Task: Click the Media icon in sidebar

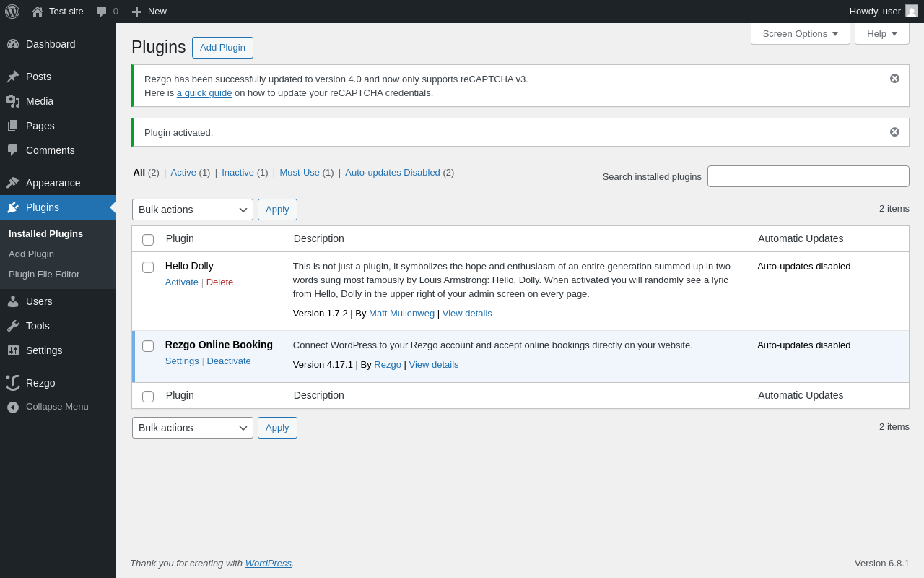Action: tap(13, 101)
